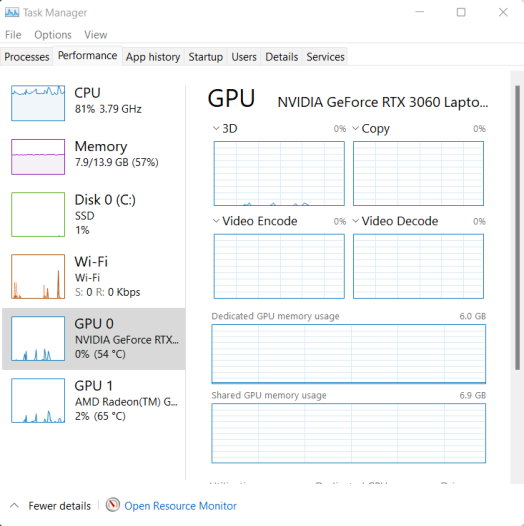The height and width of the screenshot is (526, 524).
Task: Open the Video Decode engine dropdown
Action: click(x=356, y=221)
